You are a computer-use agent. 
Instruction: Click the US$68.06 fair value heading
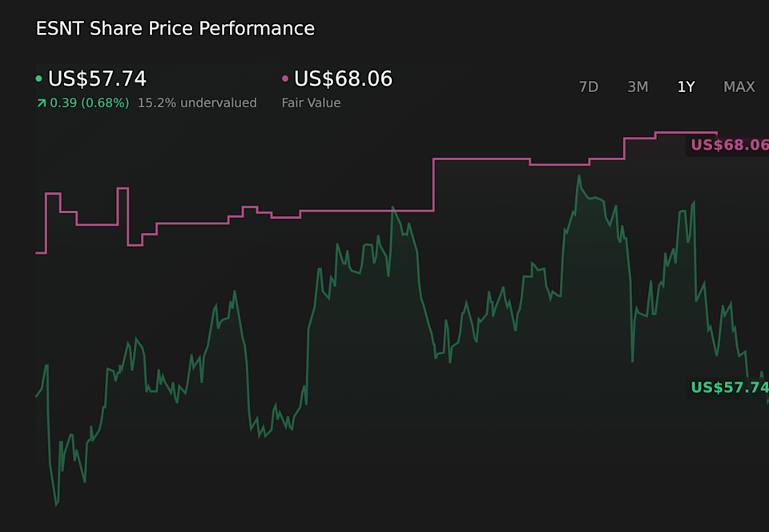coord(343,79)
